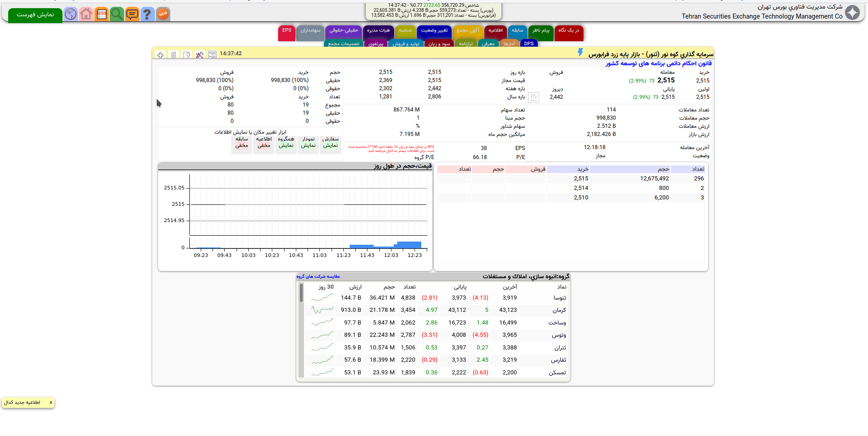
Task: Open the هیات مدیره tab
Action: coord(378,33)
